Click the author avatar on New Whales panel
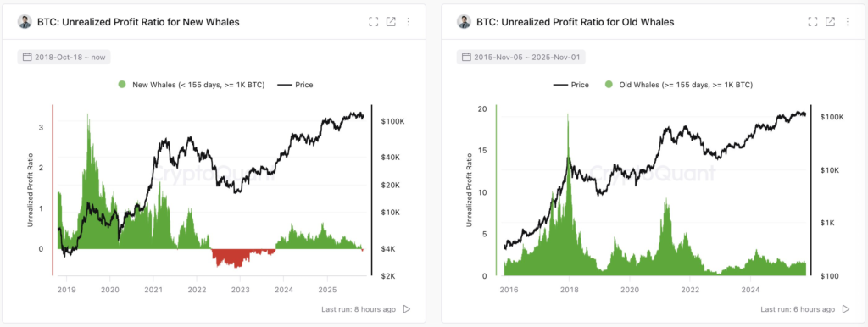 [x=25, y=22]
